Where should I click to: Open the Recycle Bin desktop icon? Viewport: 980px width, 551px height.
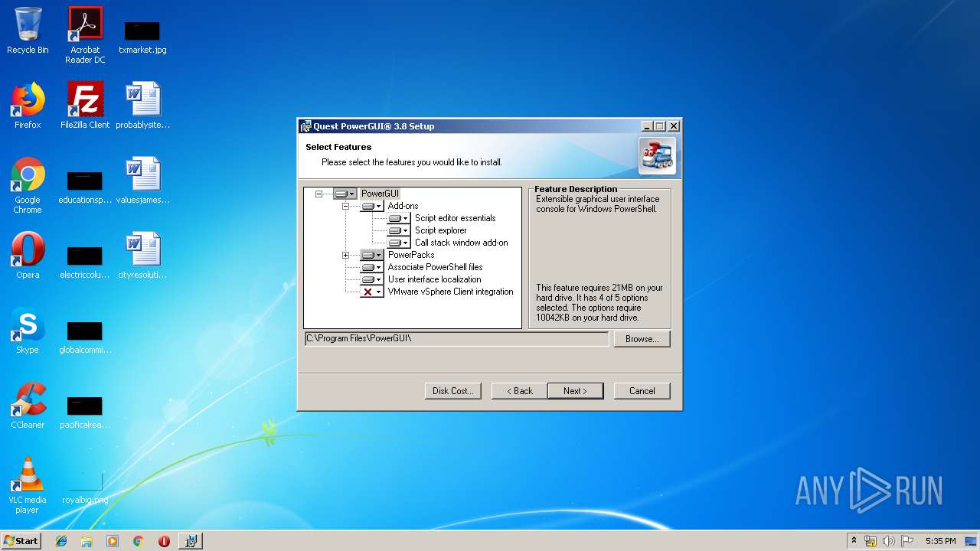tap(28, 31)
